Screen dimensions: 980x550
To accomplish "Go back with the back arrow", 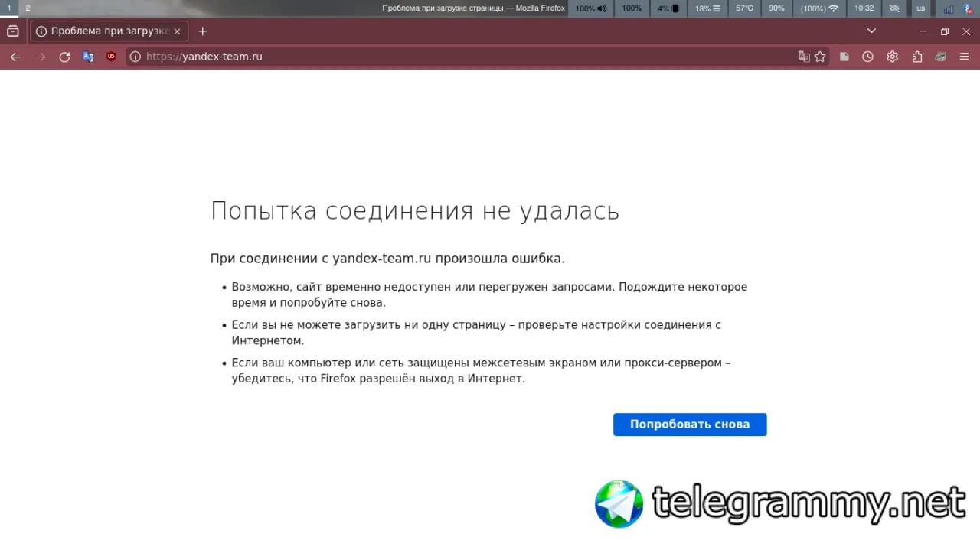I will [x=16, y=57].
